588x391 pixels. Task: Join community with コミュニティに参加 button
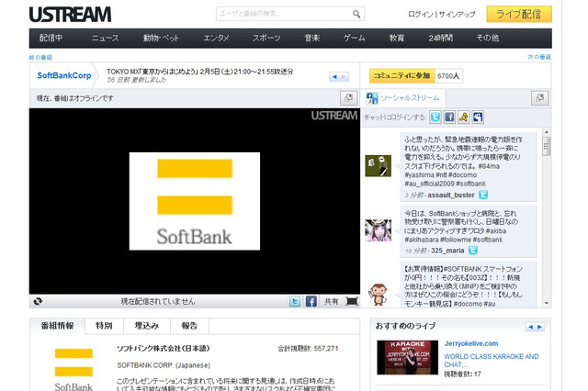(401, 76)
